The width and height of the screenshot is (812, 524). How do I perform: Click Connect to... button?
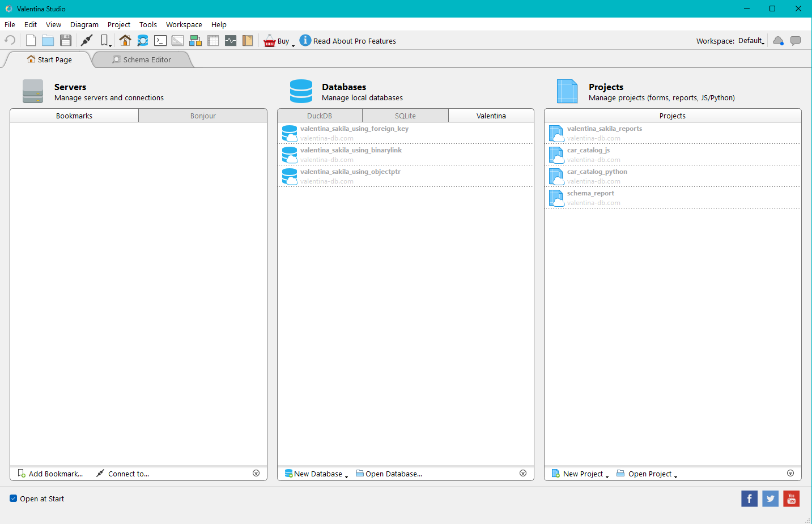click(x=122, y=474)
